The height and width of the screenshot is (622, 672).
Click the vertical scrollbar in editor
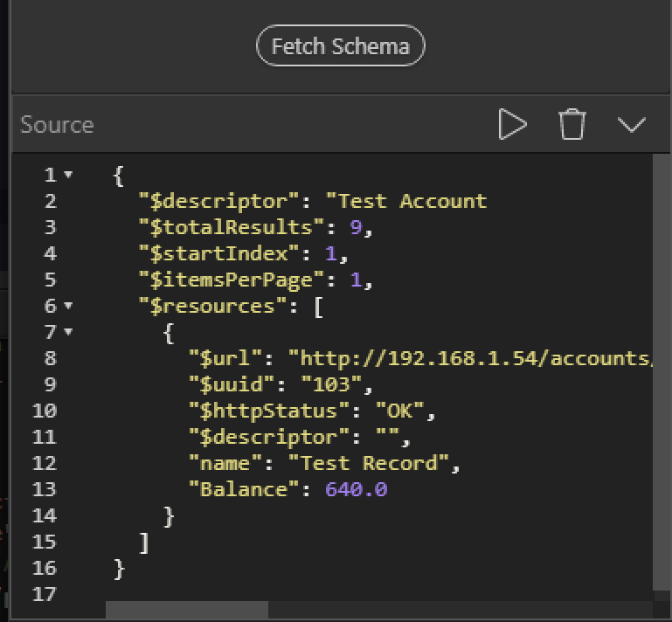pos(662,372)
